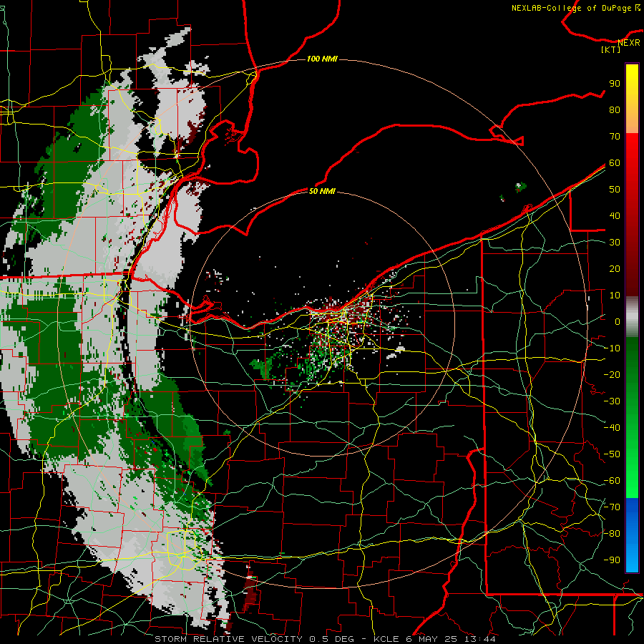644x644 pixels.
Task: Click the yellow top segment of the color bar
Action: tap(632, 99)
